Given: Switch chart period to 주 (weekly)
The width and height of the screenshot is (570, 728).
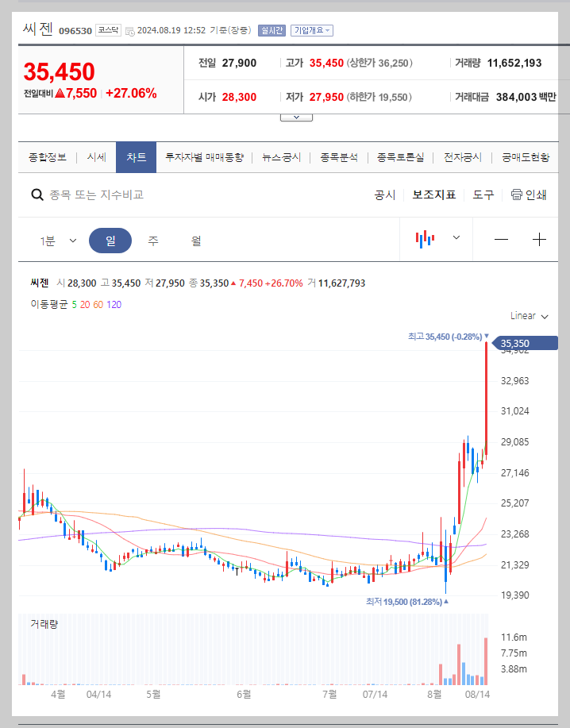Looking at the screenshot, I should click(152, 239).
